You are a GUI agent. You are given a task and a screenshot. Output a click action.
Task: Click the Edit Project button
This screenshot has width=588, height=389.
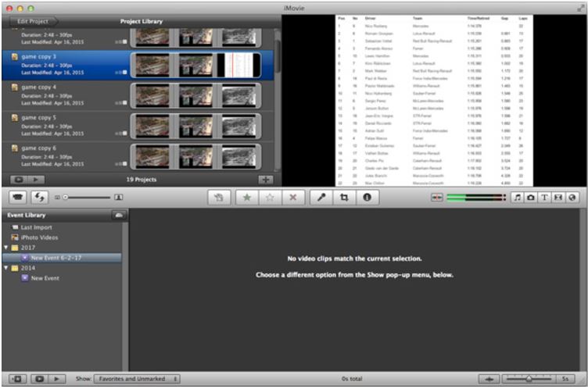[32, 21]
